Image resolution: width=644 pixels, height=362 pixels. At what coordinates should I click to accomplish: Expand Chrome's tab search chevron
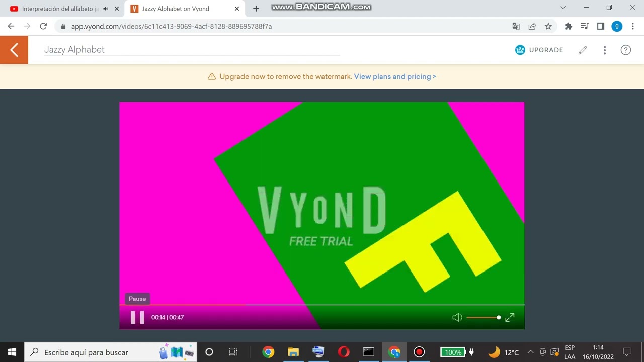point(563,8)
